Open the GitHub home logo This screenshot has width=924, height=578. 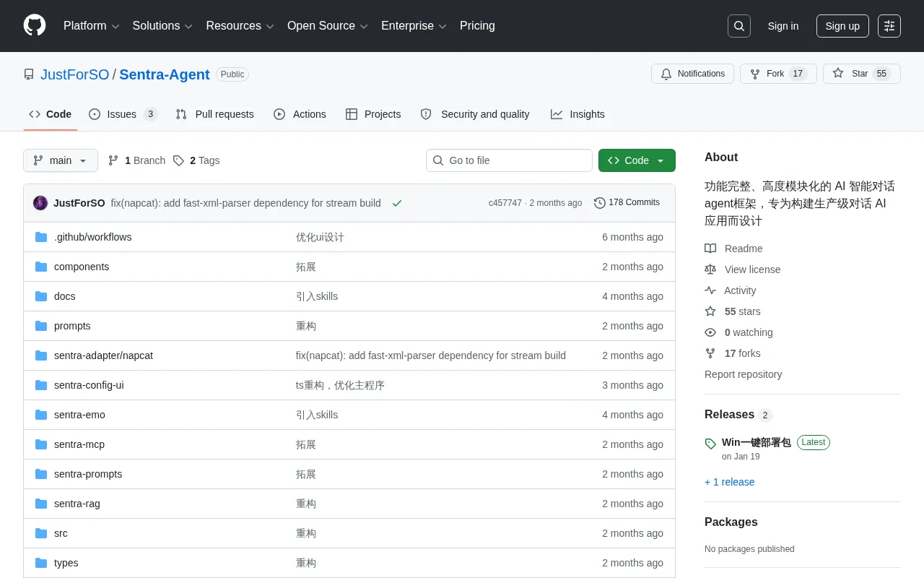click(35, 25)
